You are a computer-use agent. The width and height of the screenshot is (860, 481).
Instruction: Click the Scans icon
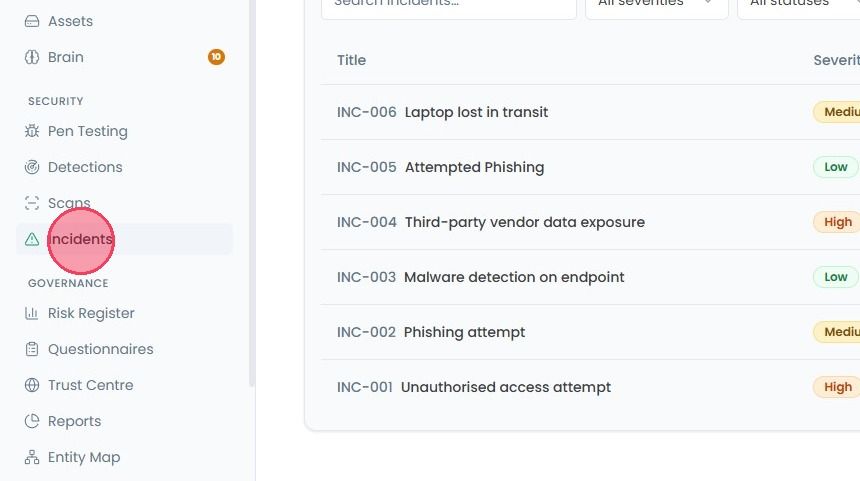tap(32, 203)
